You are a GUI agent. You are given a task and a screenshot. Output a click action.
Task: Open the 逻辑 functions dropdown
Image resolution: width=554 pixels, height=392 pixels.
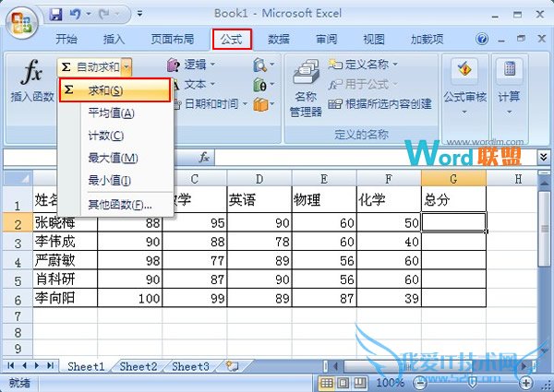[x=191, y=65]
